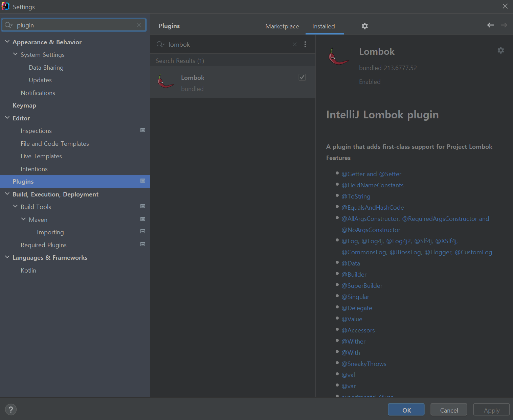Click the large Lombok chili logo
This screenshot has height=420, width=513.
pos(338,56)
